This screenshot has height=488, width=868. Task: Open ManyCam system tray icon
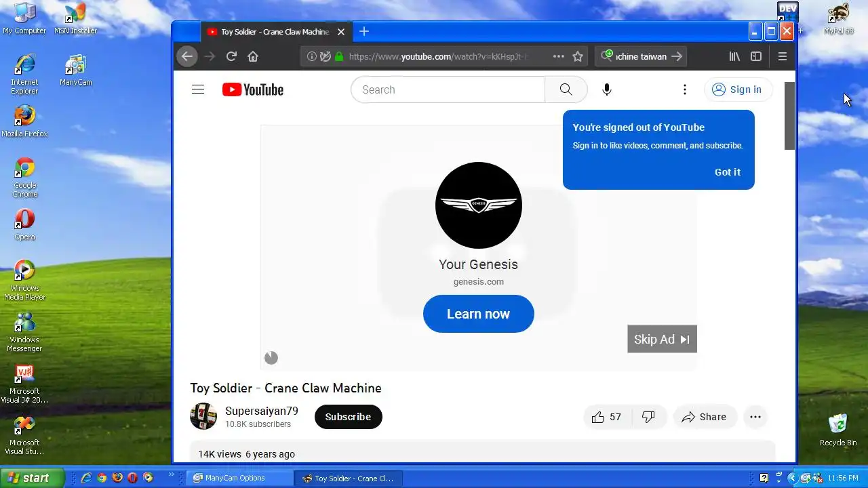[x=805, y=478]
